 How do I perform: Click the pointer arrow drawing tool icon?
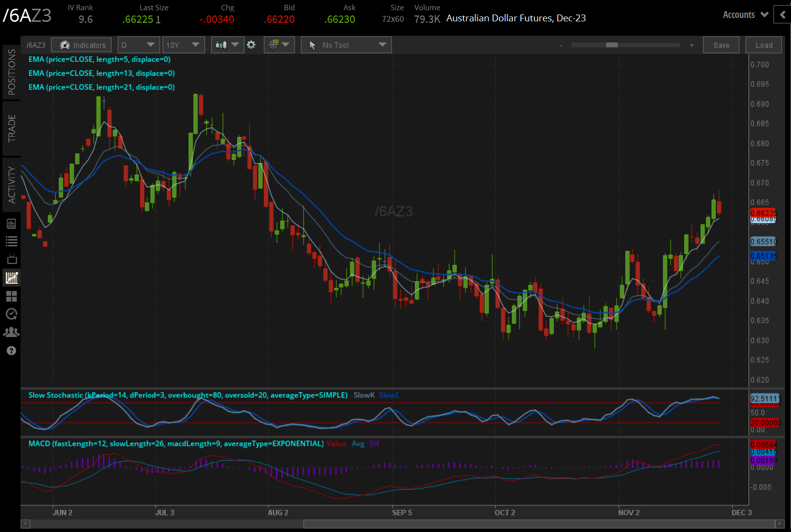313,45
